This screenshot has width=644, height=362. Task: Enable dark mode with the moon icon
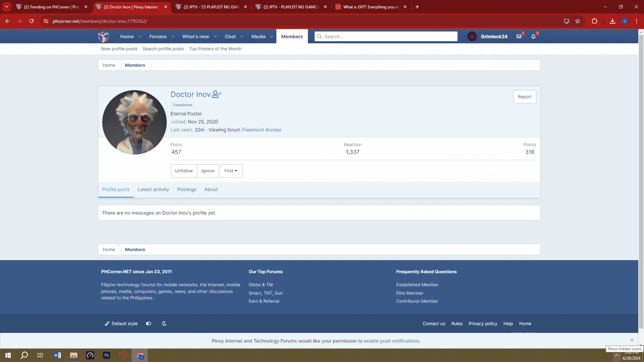[164, 323]
